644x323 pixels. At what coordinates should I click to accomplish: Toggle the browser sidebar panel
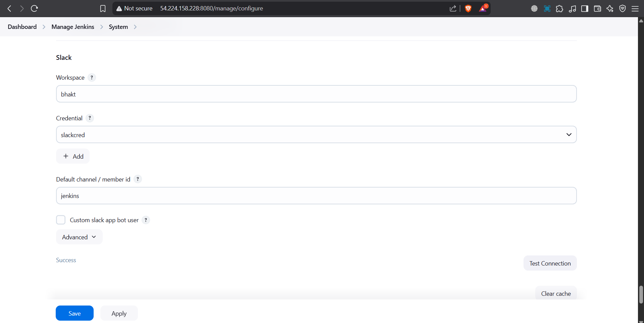[x=585, y=8]
